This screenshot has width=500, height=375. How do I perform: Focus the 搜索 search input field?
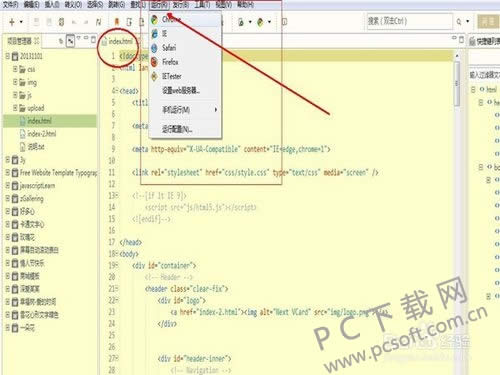coord(410,21)
